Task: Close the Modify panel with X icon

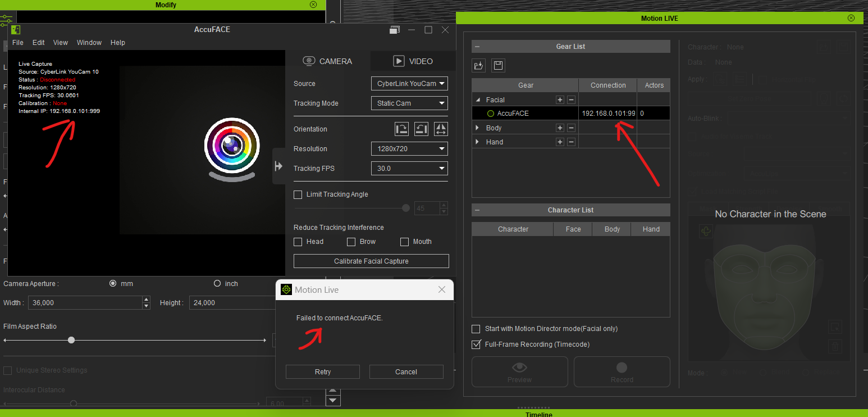Action: [313, 4]
